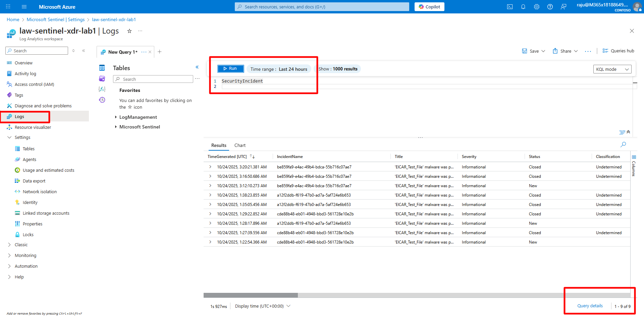Collapse the query editor with double chevron
Viewport: 644px width, 317px height.
[x=628, y=132]
